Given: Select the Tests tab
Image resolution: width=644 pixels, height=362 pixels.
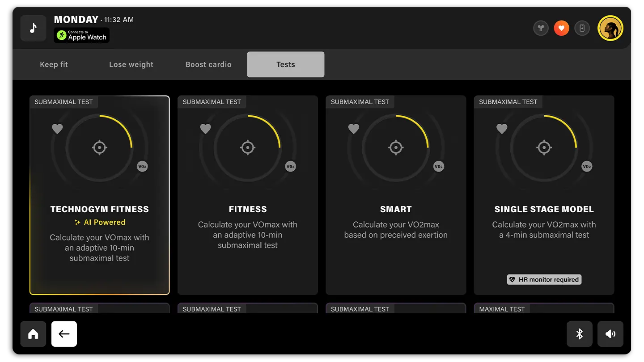Looking at the screenshot, I should click(286, 64).
